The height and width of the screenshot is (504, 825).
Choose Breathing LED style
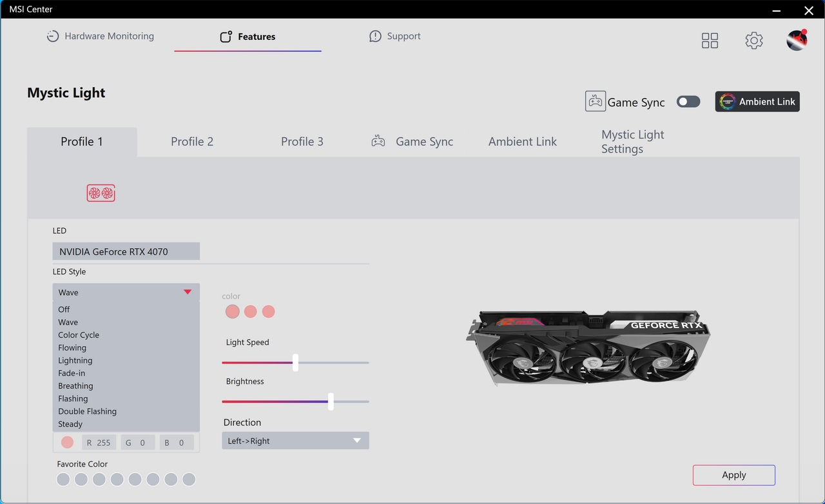[x=126, y=386]
